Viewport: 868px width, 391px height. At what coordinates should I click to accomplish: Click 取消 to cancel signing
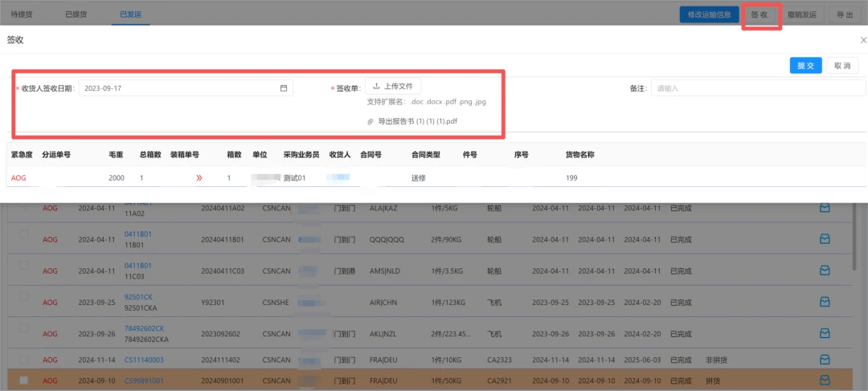coord(841,66)
